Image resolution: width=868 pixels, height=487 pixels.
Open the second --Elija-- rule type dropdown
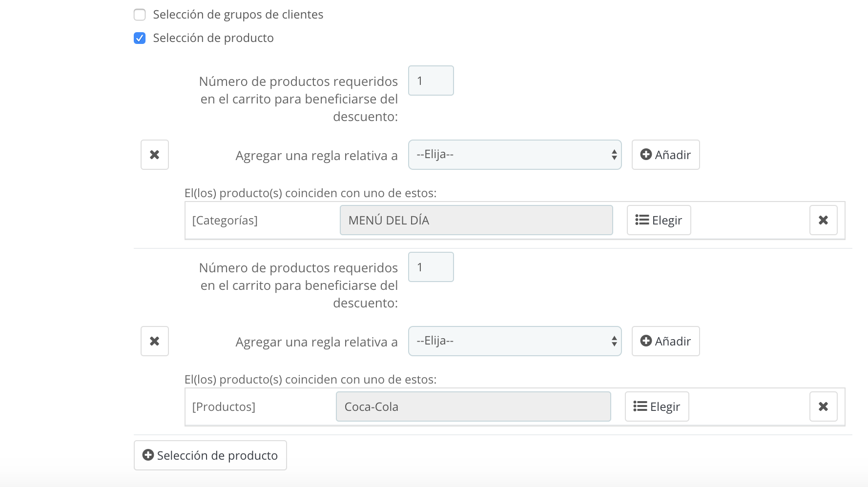tap(515, 341)
